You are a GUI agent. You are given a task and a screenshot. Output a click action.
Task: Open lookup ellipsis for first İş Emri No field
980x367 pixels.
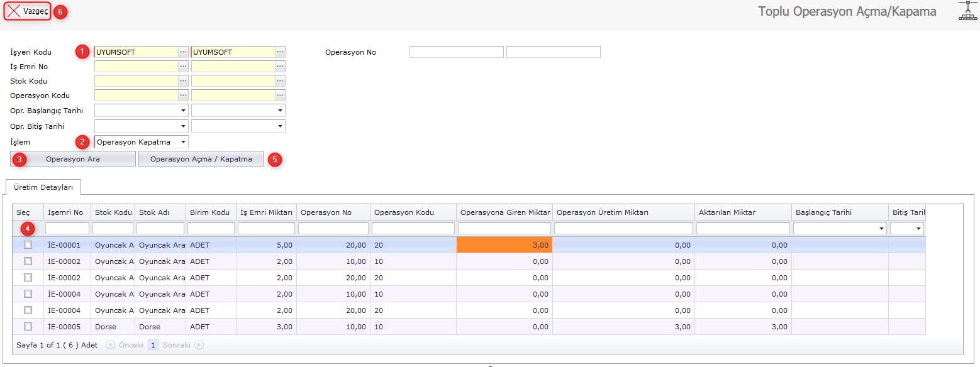[x=183, y=67]
